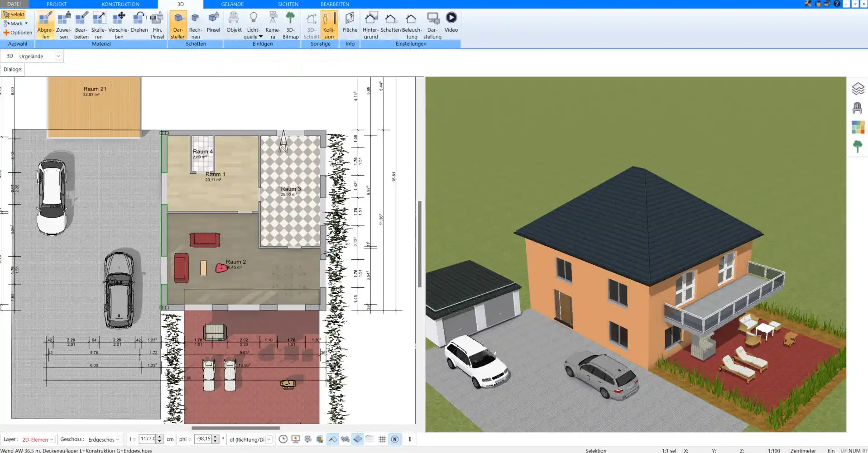
Task: Open Hintergrund settings
Action: [x=370, y=25]
